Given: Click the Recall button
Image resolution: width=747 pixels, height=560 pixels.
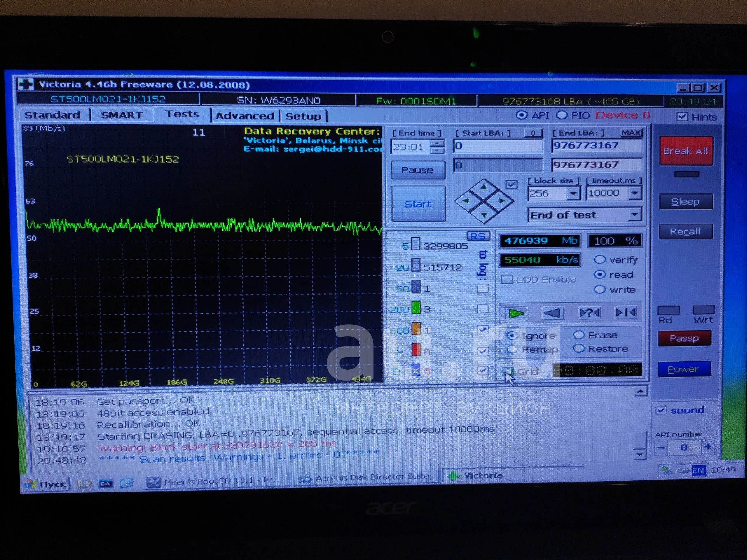Looking at the screenshot, I should pyautogui.click(x=685, y=232).
